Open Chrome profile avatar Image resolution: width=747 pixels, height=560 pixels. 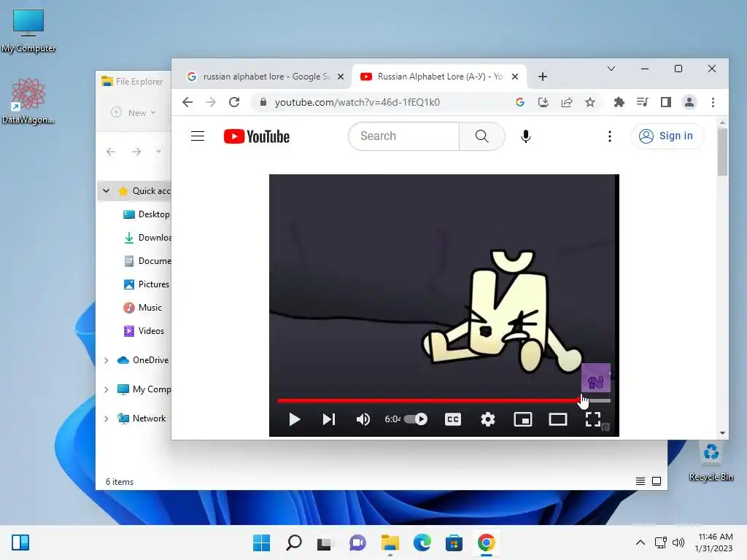[689, 102]
